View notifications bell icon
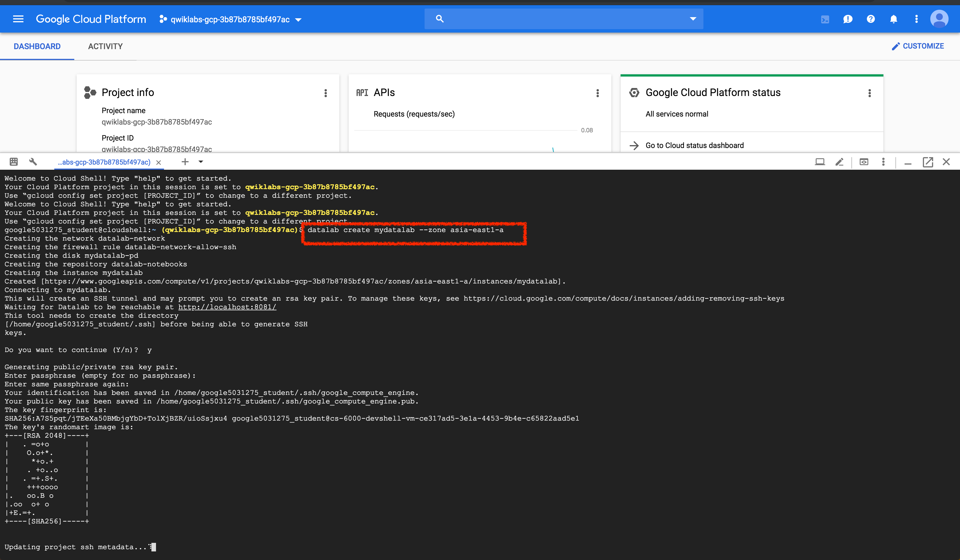Screen dimensions: 960x560 click(x=893, y=19)
